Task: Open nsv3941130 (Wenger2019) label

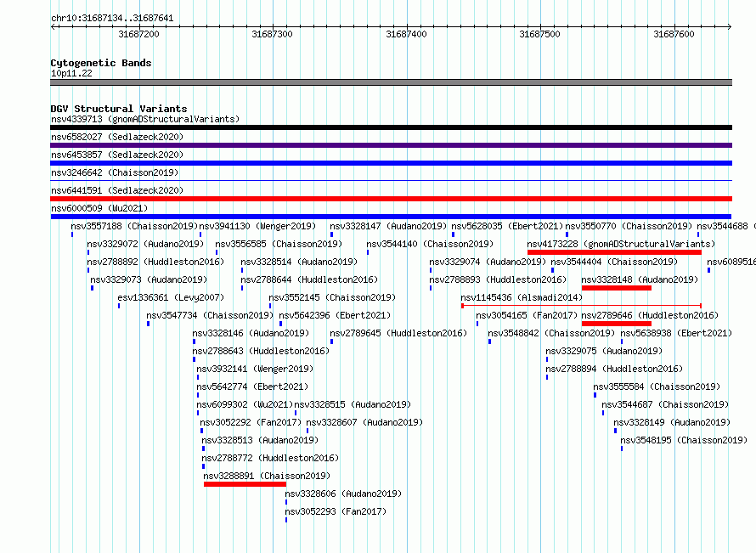Action: pos(257,226)
